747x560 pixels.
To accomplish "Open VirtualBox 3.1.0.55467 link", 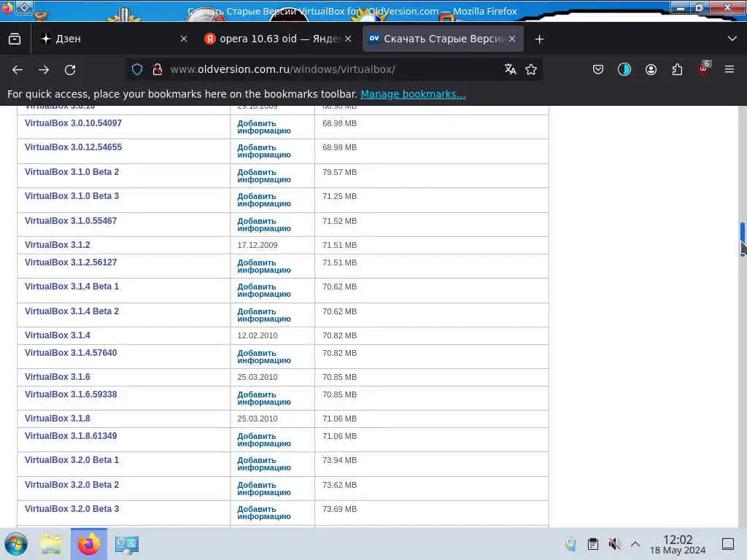I will 71,220.
